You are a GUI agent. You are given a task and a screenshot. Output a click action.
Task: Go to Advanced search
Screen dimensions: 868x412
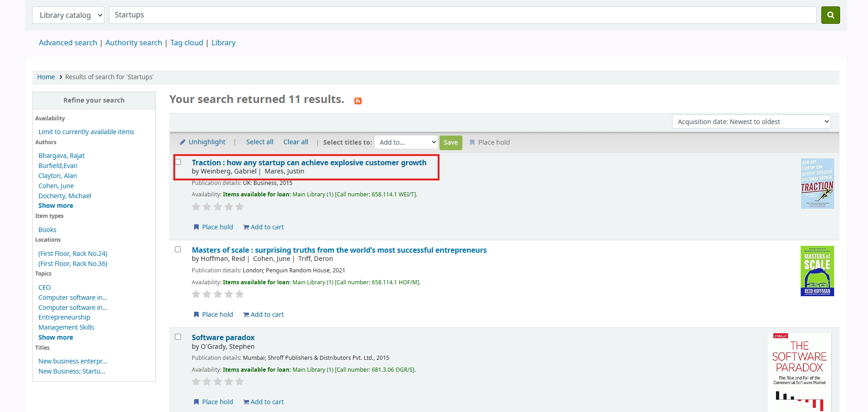68,43
